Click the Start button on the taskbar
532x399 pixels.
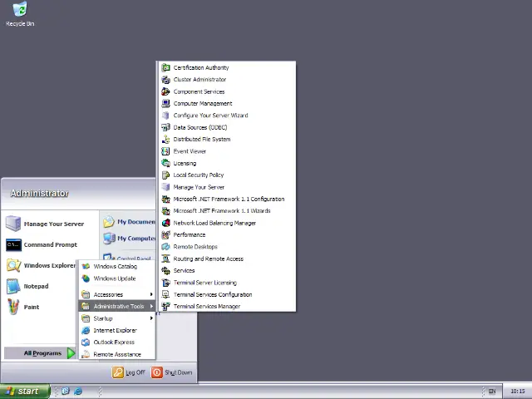tap(22, 391)
